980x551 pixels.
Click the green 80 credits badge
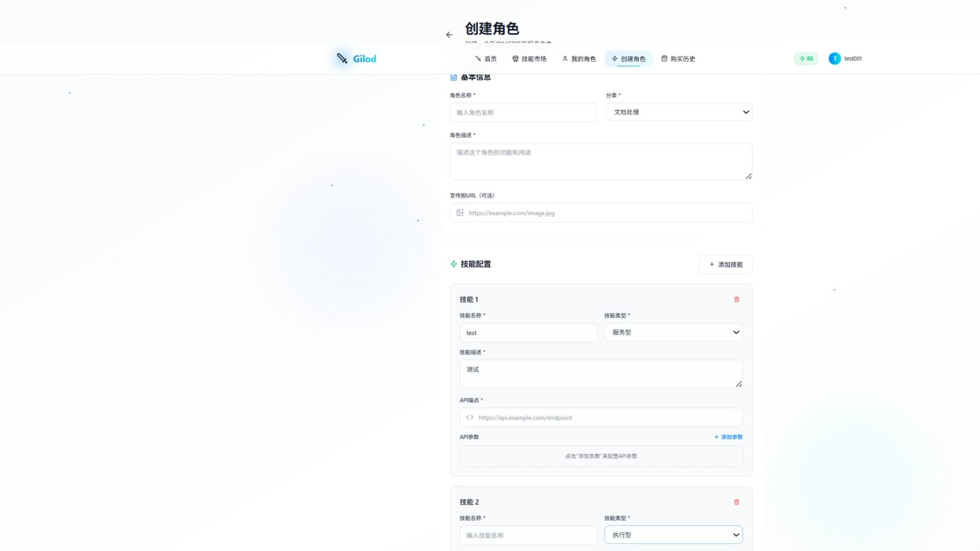[x=805, y=58]
